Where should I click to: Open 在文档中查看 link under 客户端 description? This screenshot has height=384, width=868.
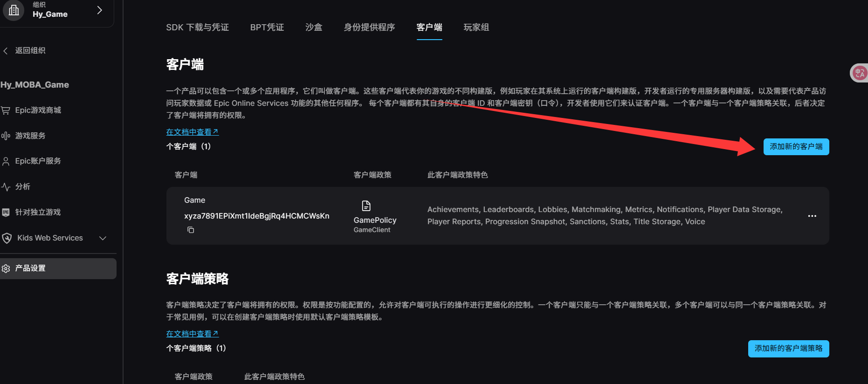click(192, 132)
